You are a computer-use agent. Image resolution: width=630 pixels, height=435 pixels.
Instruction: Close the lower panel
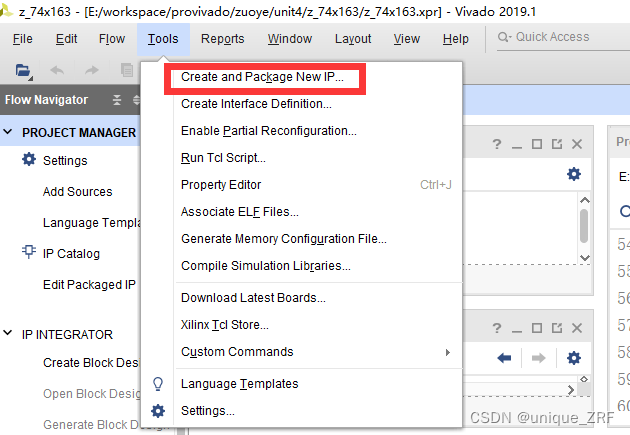click(x=577, y=328)
